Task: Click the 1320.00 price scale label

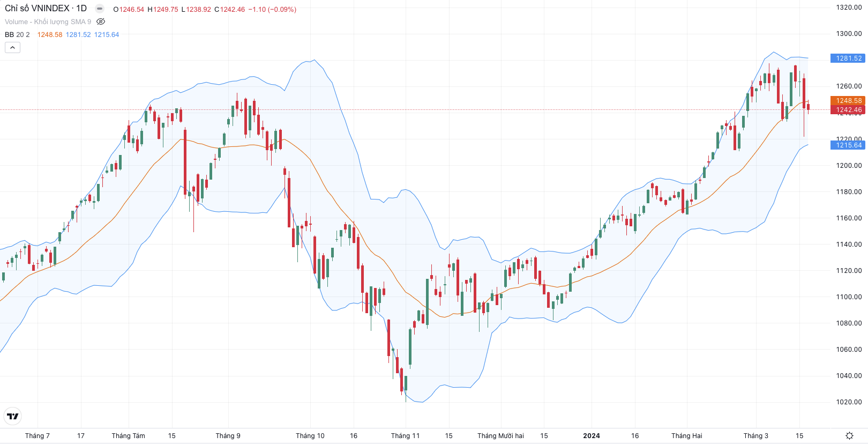Action: [x=849, y=8]
